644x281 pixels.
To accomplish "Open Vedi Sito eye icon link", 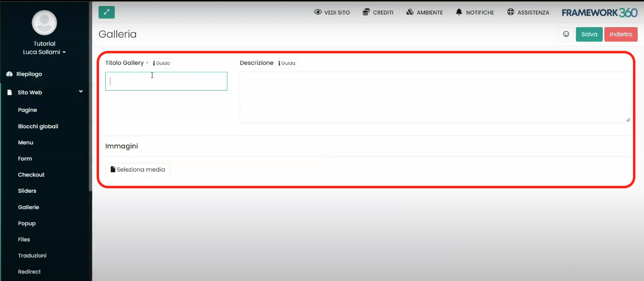I will click(x=332, y=12).
